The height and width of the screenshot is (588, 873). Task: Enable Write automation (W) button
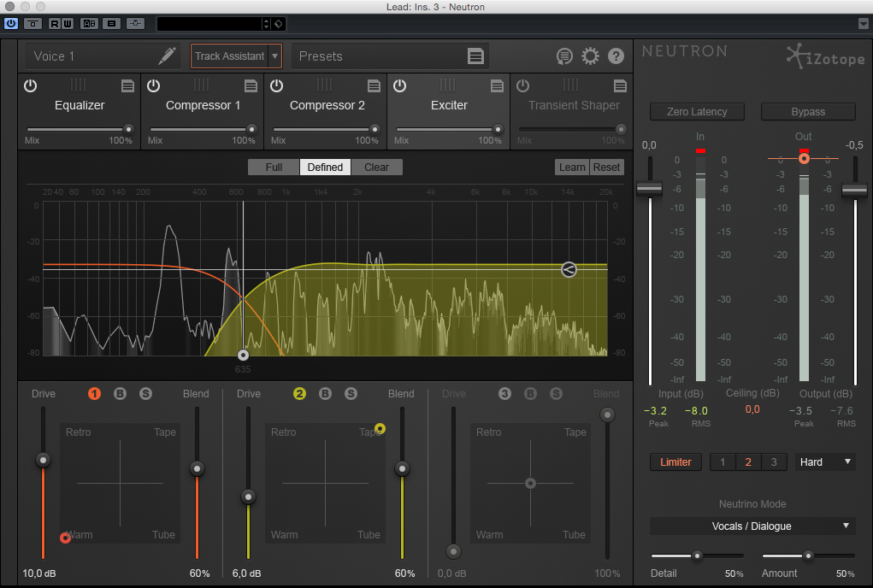67,23
